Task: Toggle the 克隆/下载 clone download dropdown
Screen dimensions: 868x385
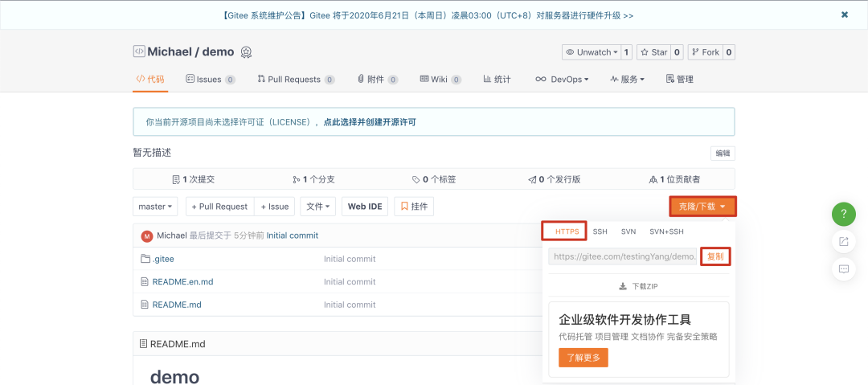Action: [702, 207]
